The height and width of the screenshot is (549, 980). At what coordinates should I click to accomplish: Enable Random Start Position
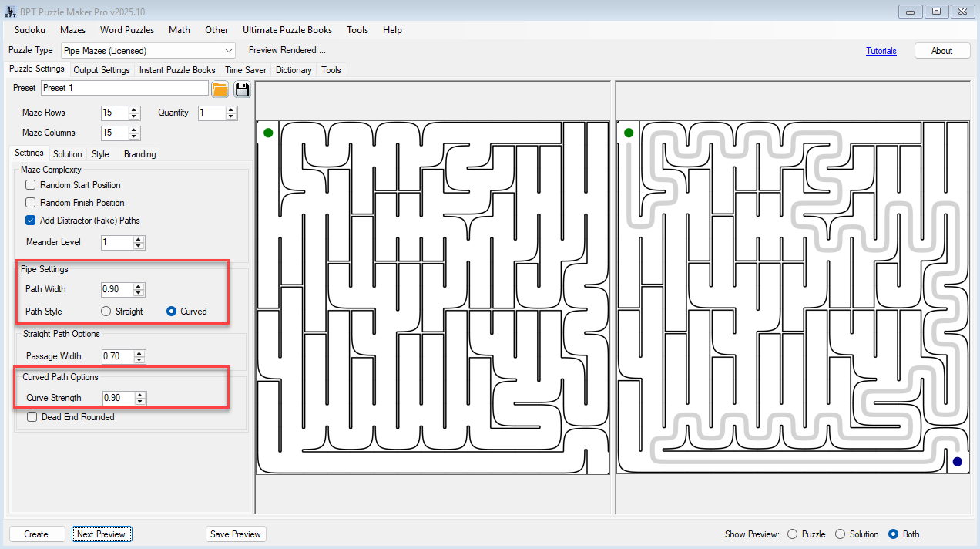(30, 184)
